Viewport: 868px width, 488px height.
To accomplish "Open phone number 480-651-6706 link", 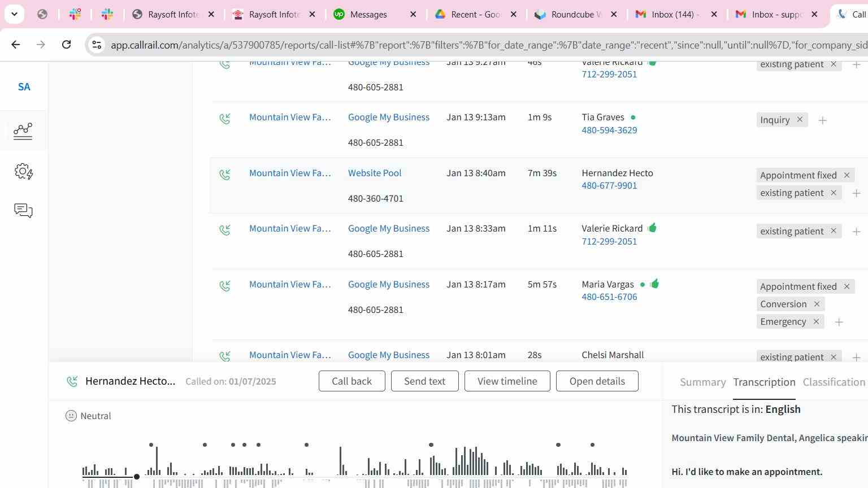I will point(609,297).
